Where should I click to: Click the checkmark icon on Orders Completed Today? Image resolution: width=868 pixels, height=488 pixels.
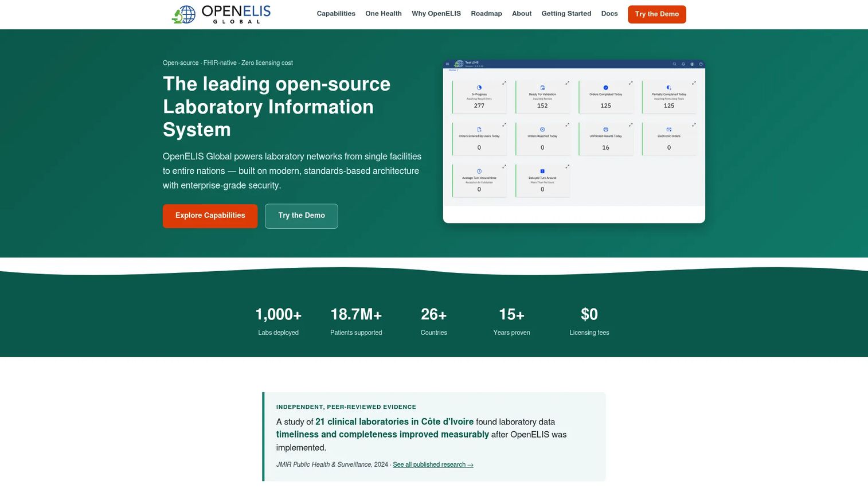(605, 88)
